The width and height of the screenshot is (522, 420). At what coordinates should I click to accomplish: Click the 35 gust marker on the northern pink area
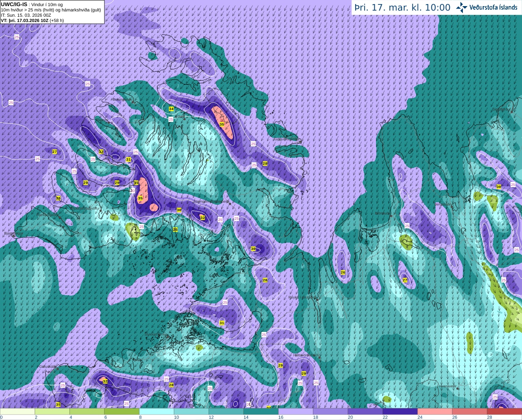222,124
